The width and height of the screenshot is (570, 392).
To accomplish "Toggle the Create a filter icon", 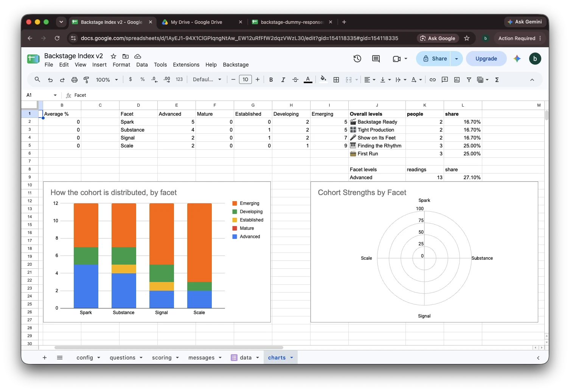I will pyautogui.click(x=469, y=79).
